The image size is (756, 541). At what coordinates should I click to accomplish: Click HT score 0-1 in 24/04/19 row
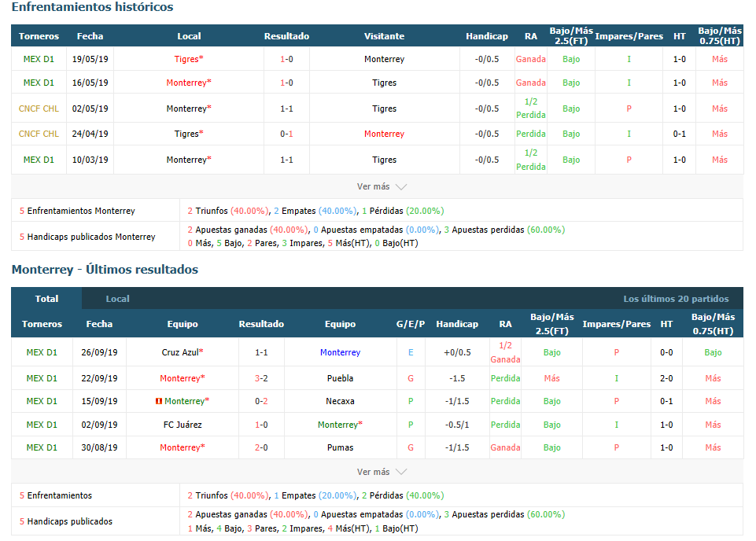click(x=680, y=134)
